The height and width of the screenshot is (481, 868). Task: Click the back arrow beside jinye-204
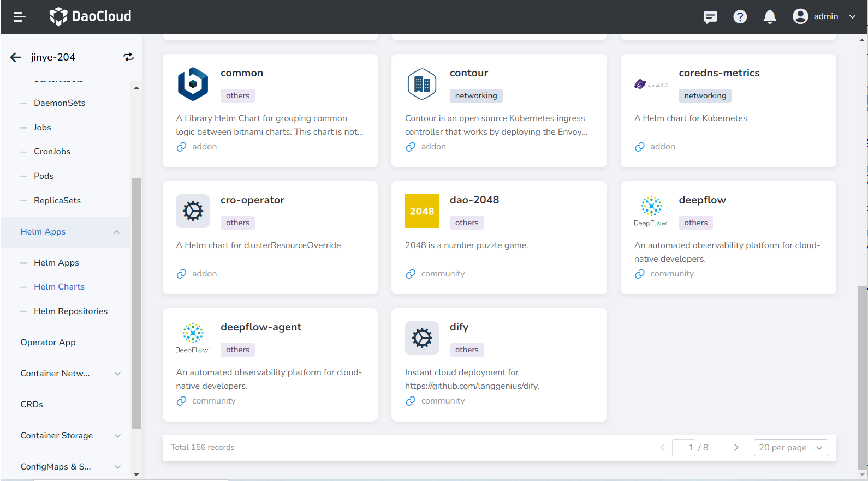(x=16, y=57)
